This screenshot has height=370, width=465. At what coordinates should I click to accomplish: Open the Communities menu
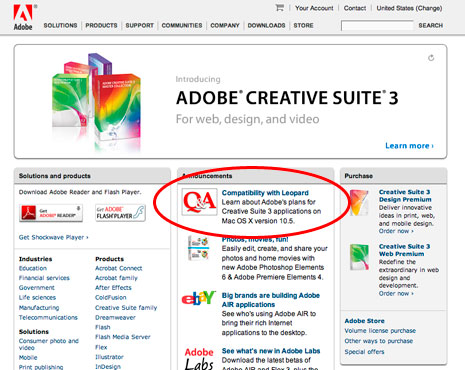(182, 25)
